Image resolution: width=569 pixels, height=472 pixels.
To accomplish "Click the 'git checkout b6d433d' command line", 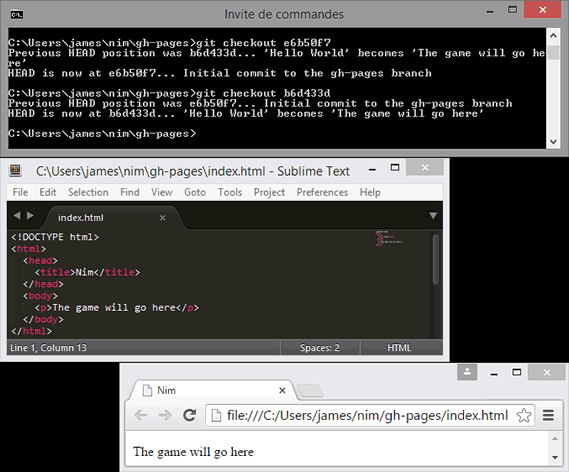I will pos(169,93).
